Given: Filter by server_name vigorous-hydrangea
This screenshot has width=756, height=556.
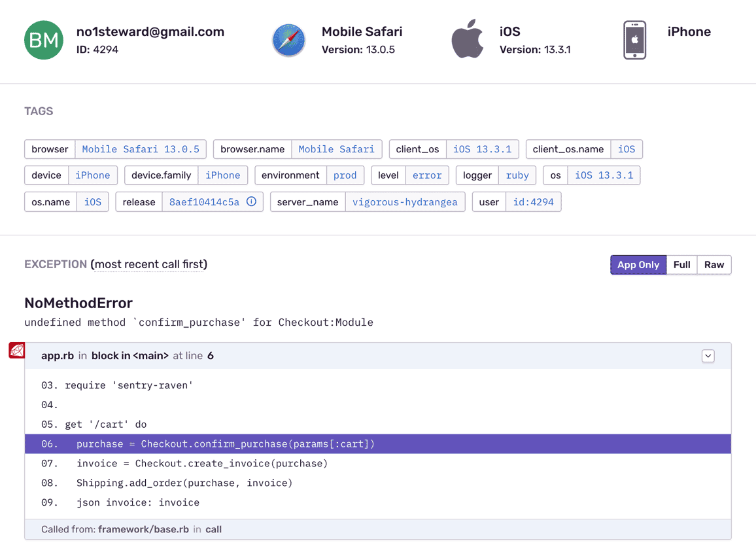Looking at the screenshot, I should [x=405, y=202].
